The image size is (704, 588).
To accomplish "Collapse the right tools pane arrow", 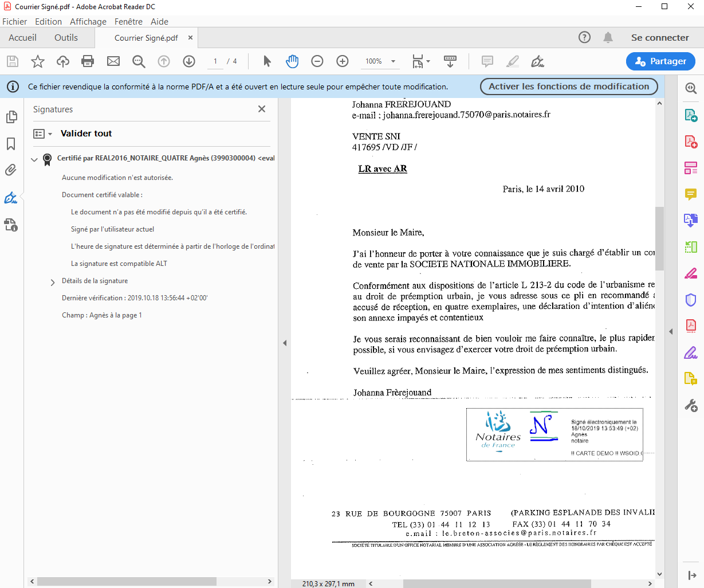I will pyautogui.click(x=671, y=332).
